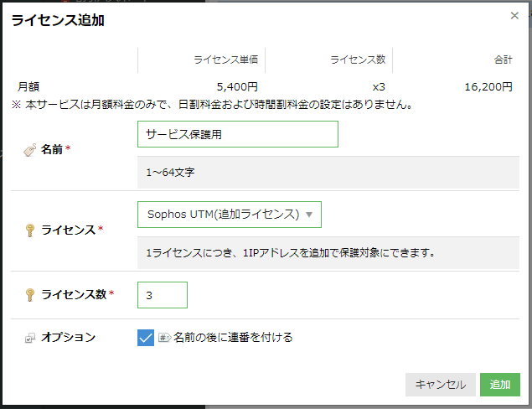Close the ライセンス追加 dialog with X
This screenshot has width=532, height=409.
[x=514, y=16]
